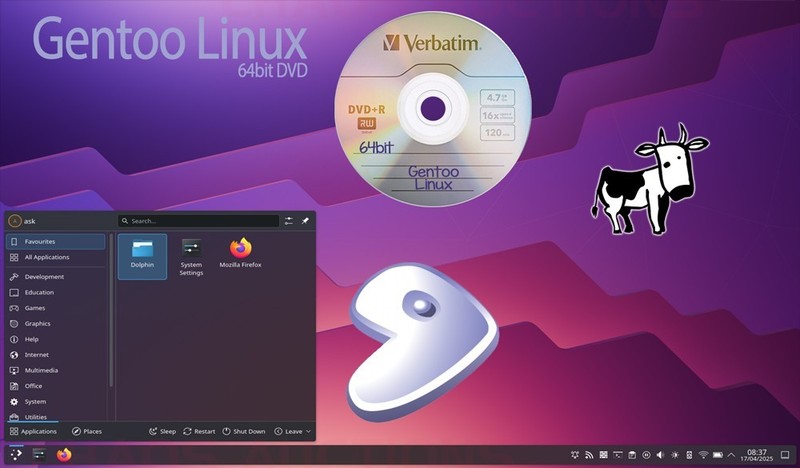Open Office category
This screenshot has height=468, width=800.
pos(55,386)
